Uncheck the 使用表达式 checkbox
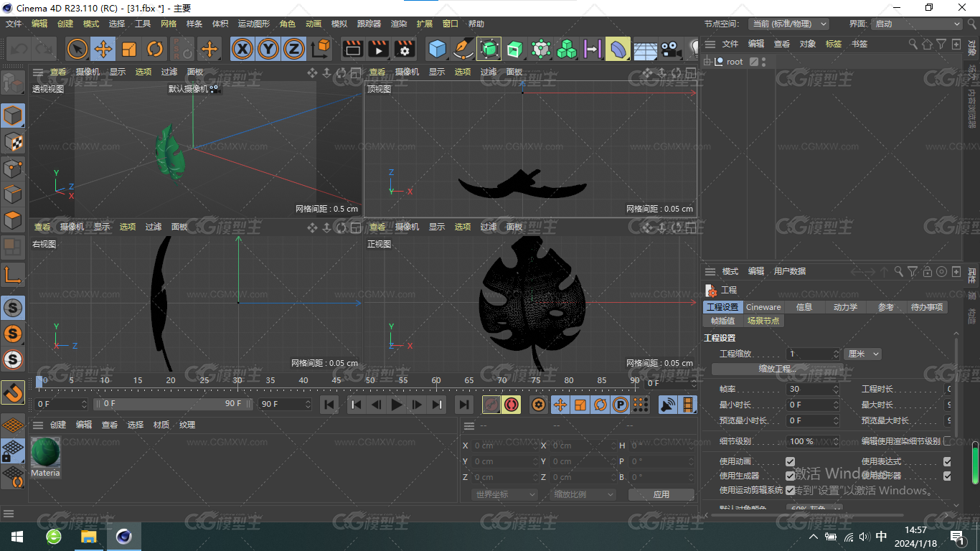Screen dimensions: 980x551 coord(947,461)
